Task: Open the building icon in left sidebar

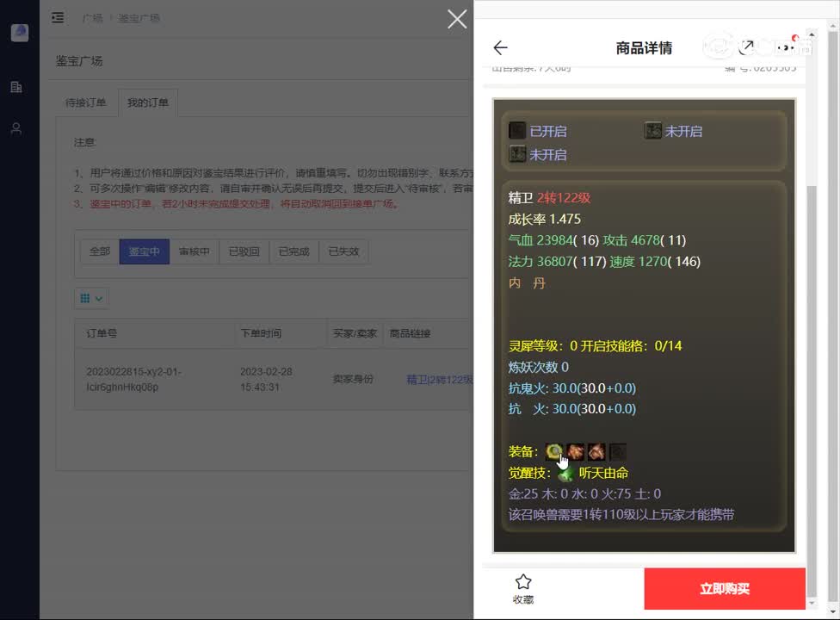Action: coord(16,87)
